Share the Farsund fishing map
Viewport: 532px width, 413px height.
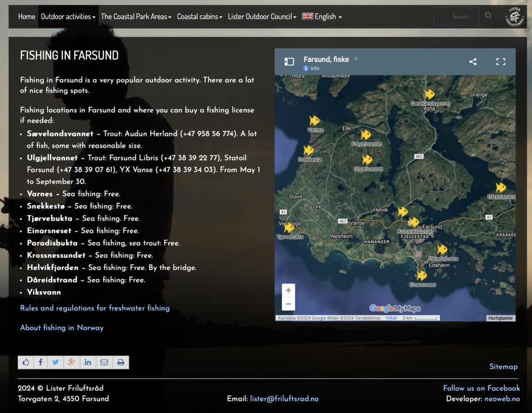pyautogui.click(x=473, y=61)
